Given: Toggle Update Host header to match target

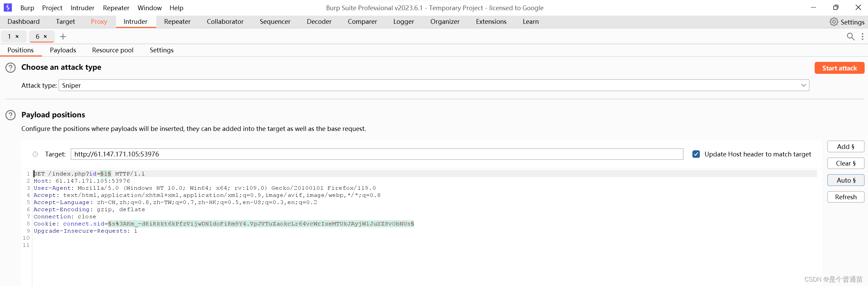Looking at the screenshot, I should point(696,154).
